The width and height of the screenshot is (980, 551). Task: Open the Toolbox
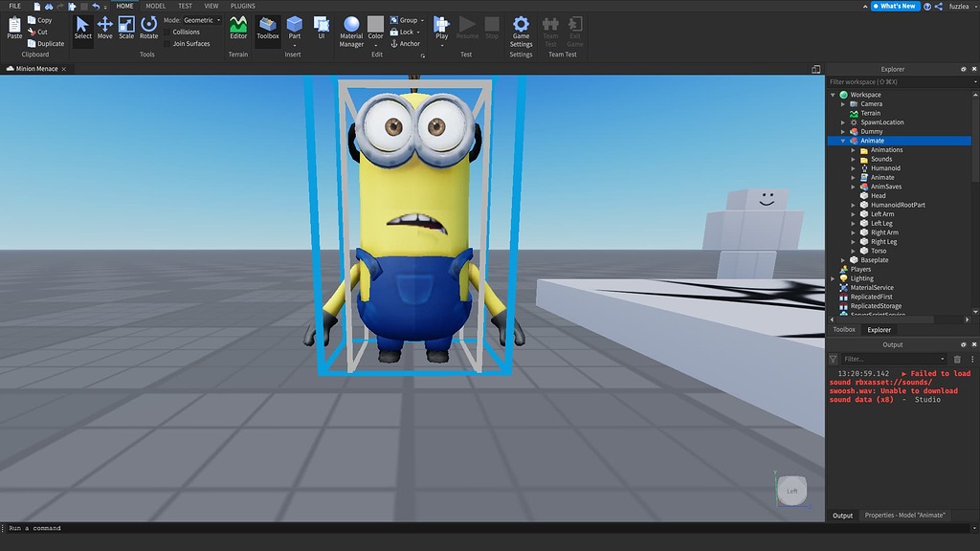click(267, 27)
